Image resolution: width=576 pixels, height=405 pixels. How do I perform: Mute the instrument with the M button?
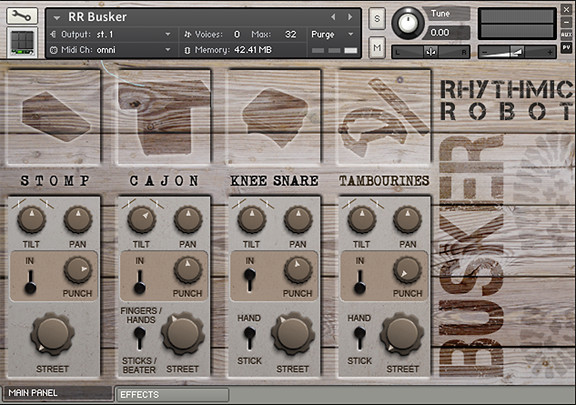coord(377,47)
